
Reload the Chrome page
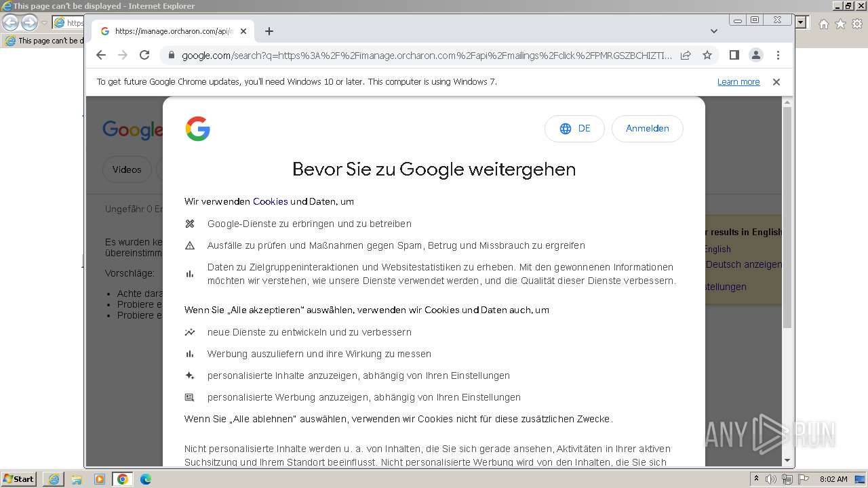(144, 56)
